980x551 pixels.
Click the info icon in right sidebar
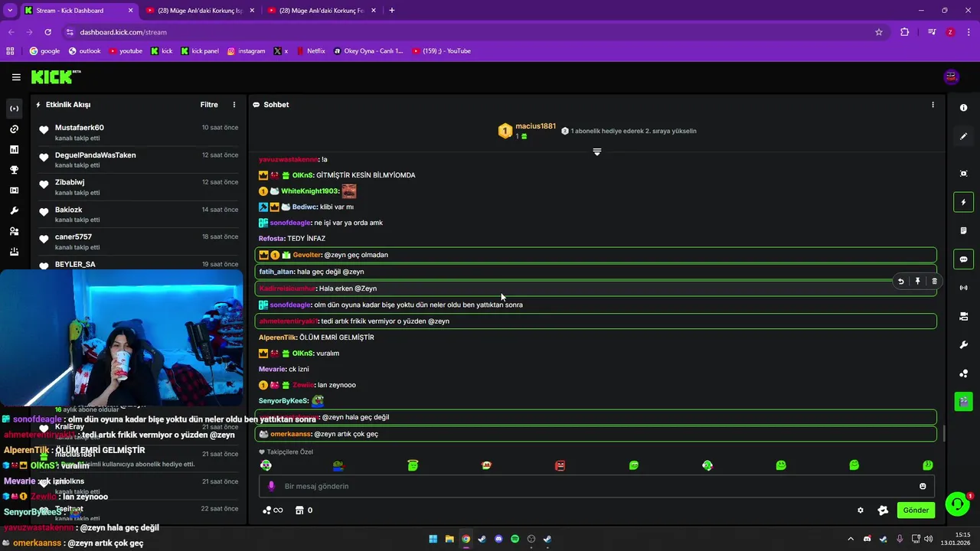[964, 108]
